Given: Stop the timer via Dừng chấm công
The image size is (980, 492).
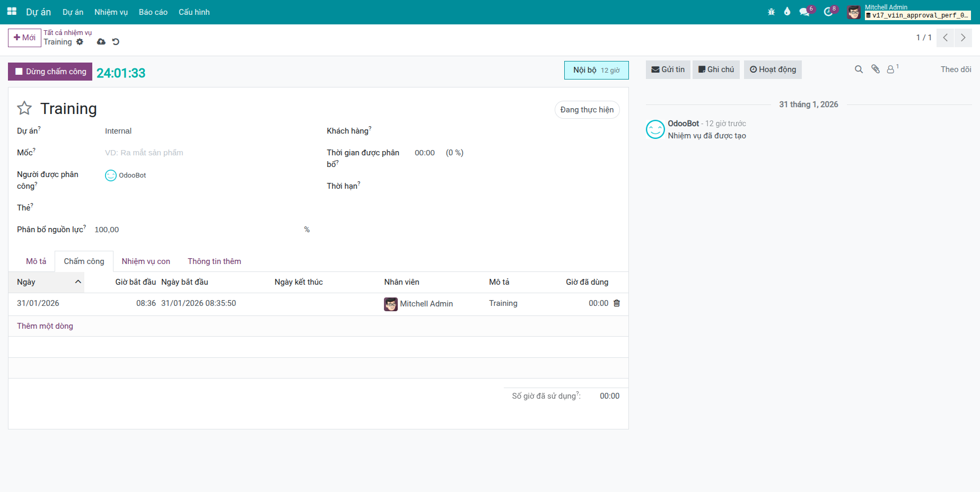Looking at the screenshot, I should 50,72.
